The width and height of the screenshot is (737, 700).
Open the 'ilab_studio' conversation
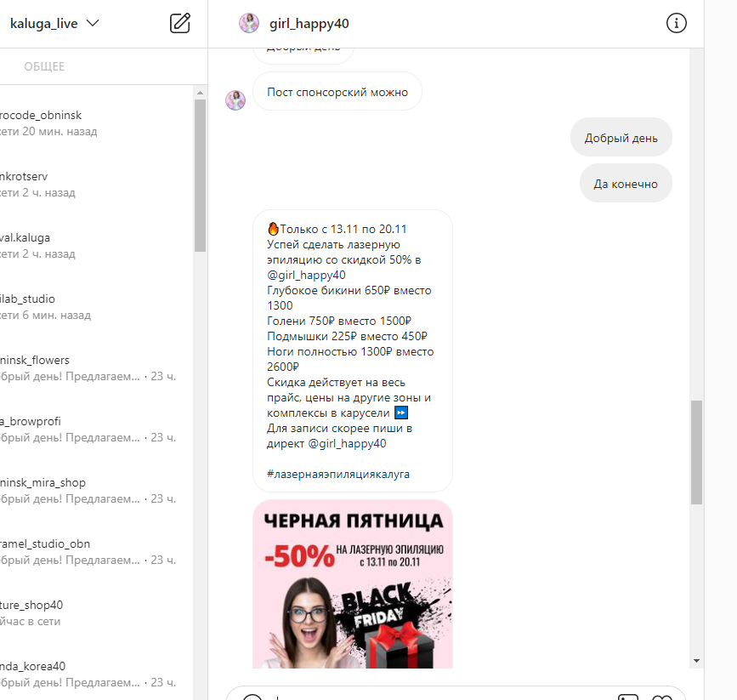[x=96, y=306]
